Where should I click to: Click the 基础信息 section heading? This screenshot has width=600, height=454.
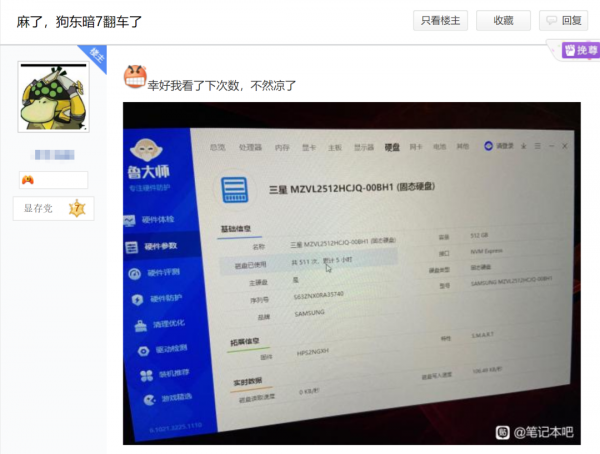pyautogui.click(x=236, y=229)
